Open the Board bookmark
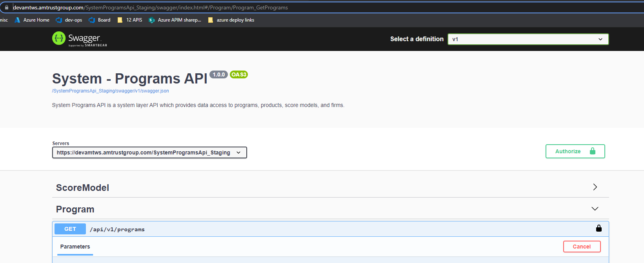The width and height of the screenshot is (644, 263). (x=100, y=20)
